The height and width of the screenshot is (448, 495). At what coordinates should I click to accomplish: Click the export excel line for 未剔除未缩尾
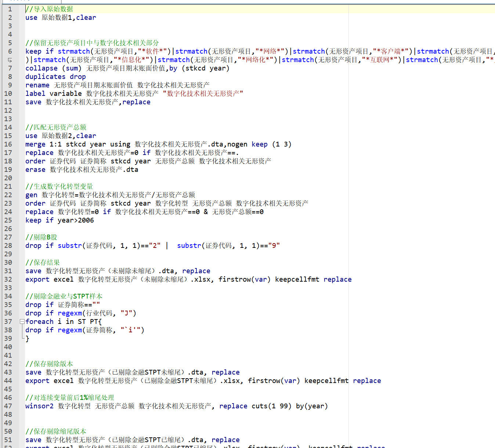[188, 279]
